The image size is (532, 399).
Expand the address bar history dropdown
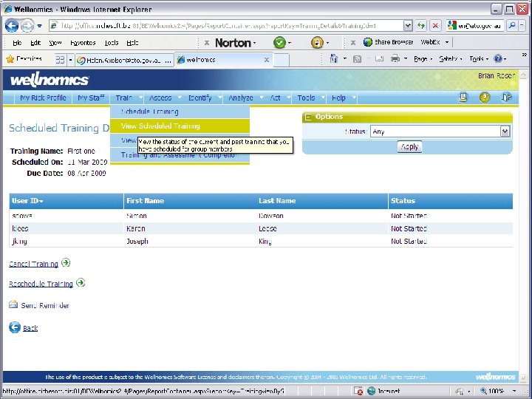coord(408,25)
